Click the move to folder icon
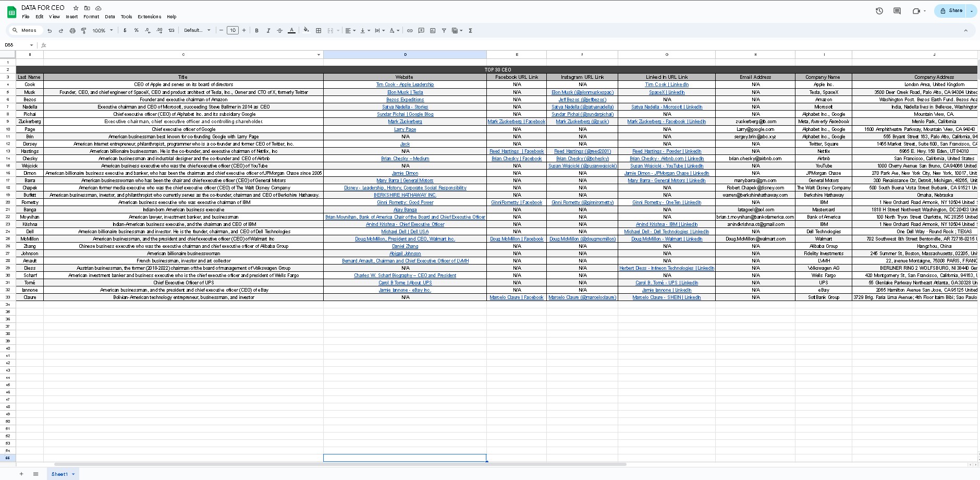The width and height of the screenshot is (980, 480). (x=87, y=8)
